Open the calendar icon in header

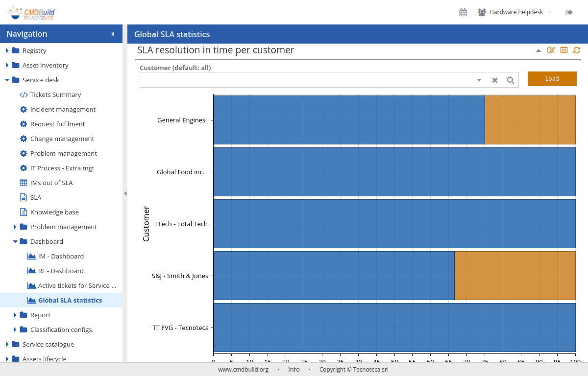click(x=463, y=12)
